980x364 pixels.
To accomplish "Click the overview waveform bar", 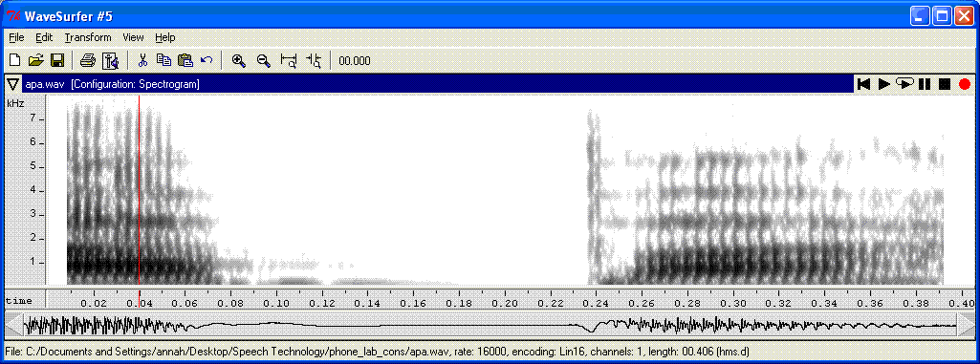I will pos(490,325).
